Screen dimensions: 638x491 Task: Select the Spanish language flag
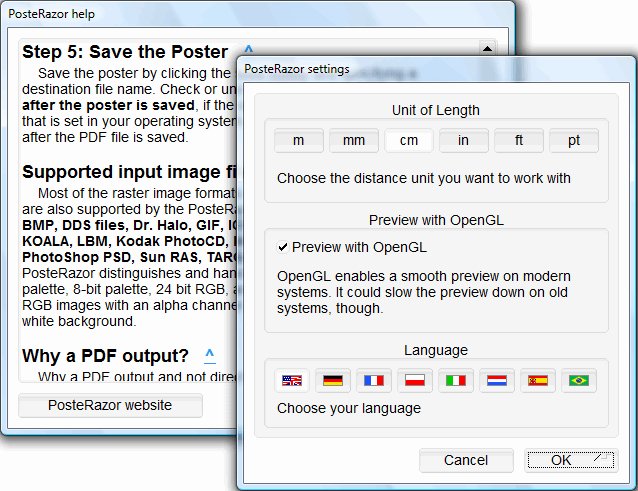point(538,381)
